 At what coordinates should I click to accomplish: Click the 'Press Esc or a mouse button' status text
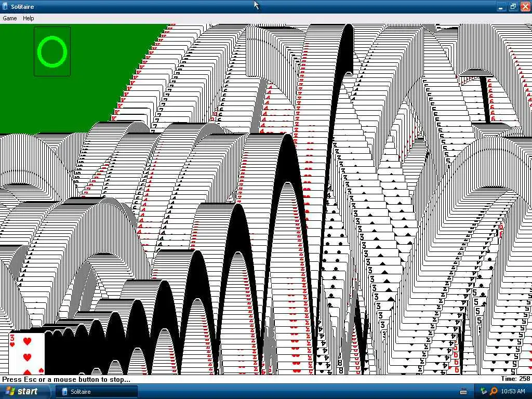pos(66,379)
